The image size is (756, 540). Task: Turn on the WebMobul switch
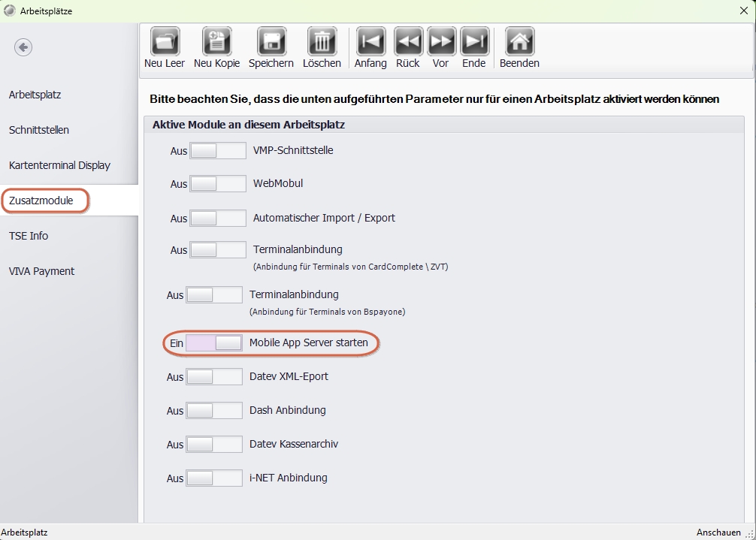click(217, 183)
